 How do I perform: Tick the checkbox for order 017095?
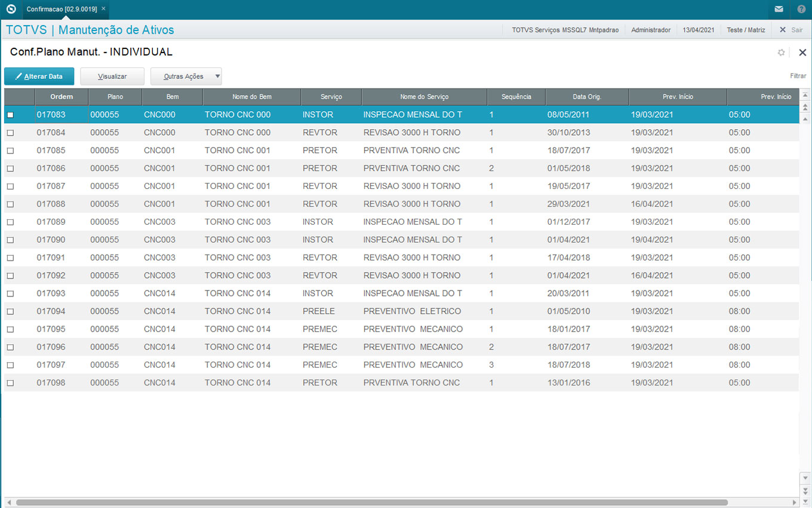(10, 329)
